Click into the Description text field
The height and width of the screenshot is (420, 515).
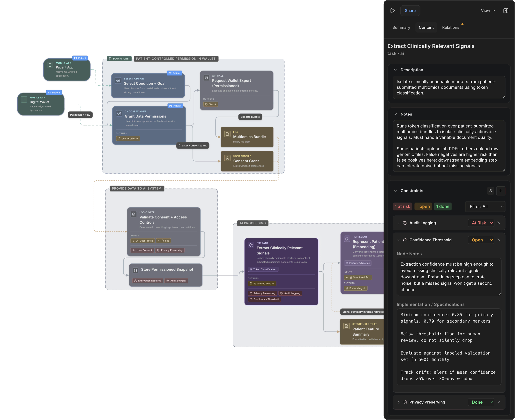pos(449,87)
